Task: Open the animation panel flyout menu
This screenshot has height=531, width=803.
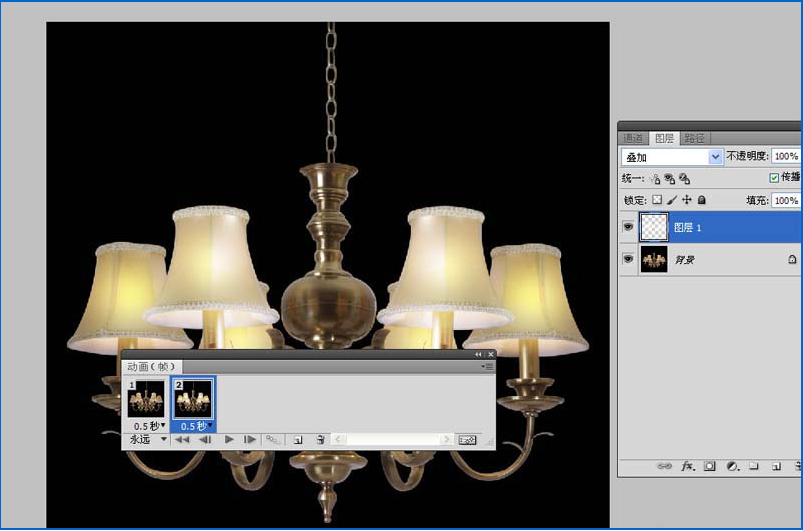Action: point(487,367)
